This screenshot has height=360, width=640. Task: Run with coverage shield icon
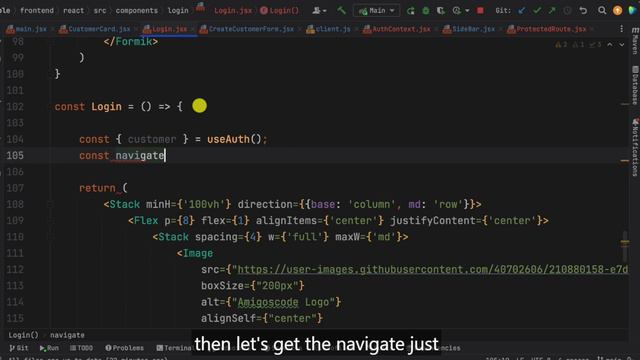pyautogui.click(x=440, y=11)
